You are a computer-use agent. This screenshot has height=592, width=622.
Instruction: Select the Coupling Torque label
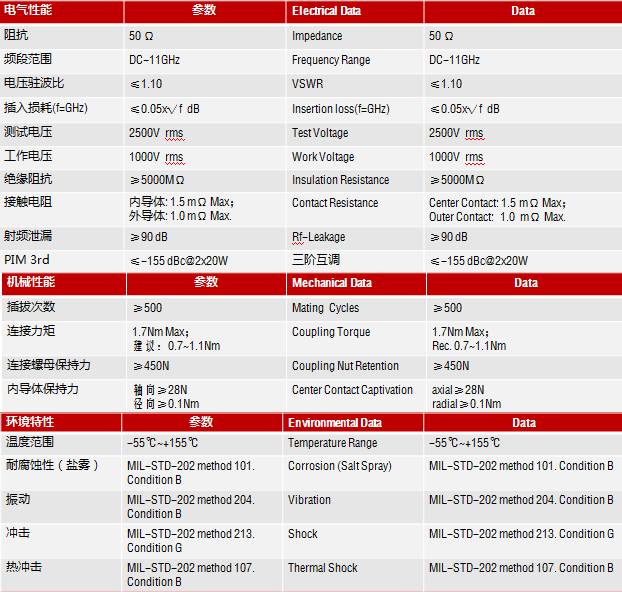[331, 332]
